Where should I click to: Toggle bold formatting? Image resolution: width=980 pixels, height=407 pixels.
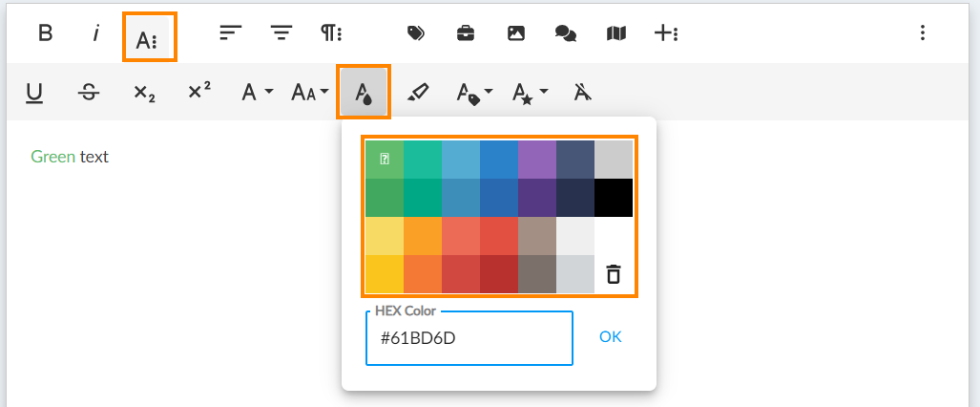pos(45,33)
